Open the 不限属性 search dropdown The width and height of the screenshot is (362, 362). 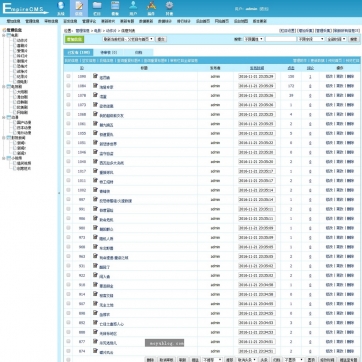point(253,39)
